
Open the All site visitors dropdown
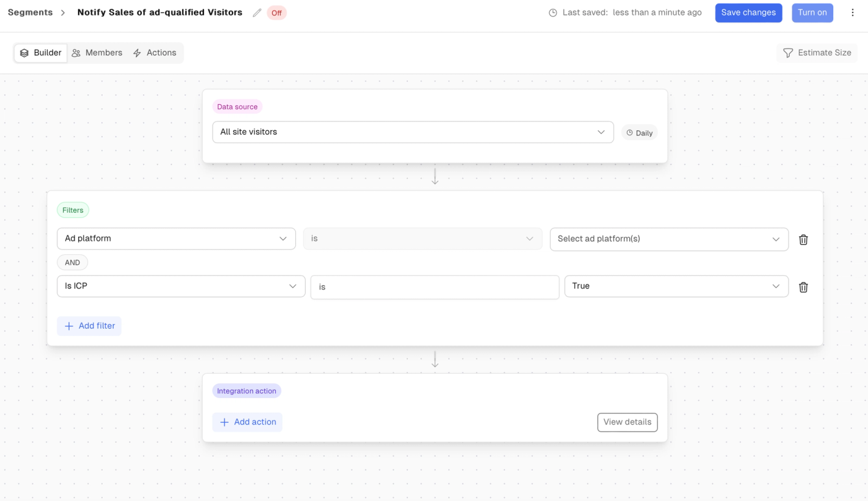(x=413, y=132)
